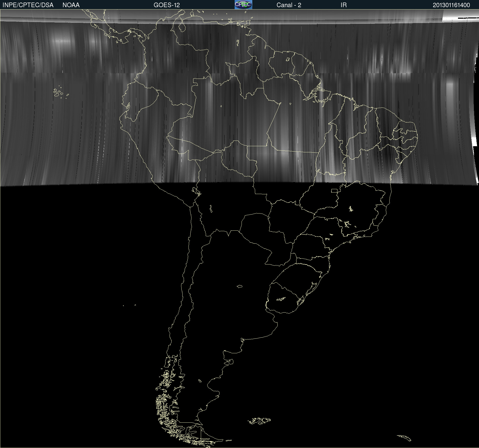
Task: Click the GOES-12 satellite label
Action: coord(167,5)
